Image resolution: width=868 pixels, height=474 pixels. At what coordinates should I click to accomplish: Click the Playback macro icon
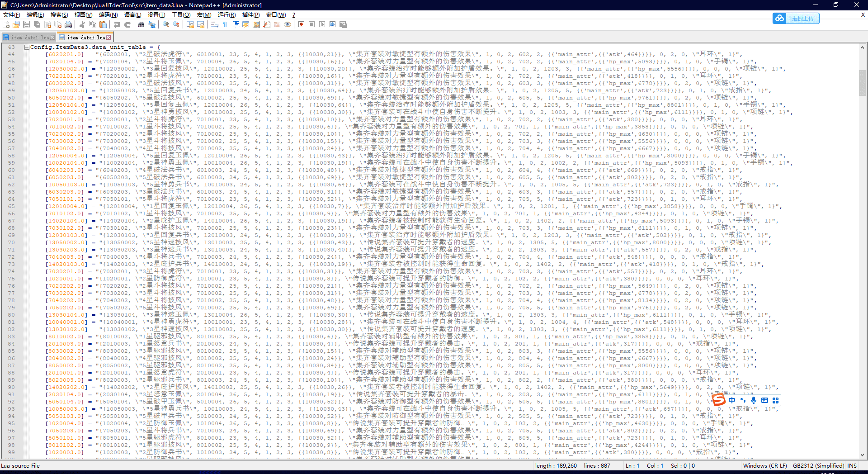click(x=322, y=24)
